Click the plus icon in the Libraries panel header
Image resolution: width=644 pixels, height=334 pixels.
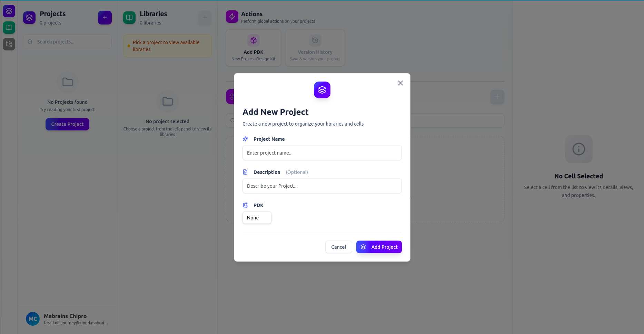click(x=205, y=18)
